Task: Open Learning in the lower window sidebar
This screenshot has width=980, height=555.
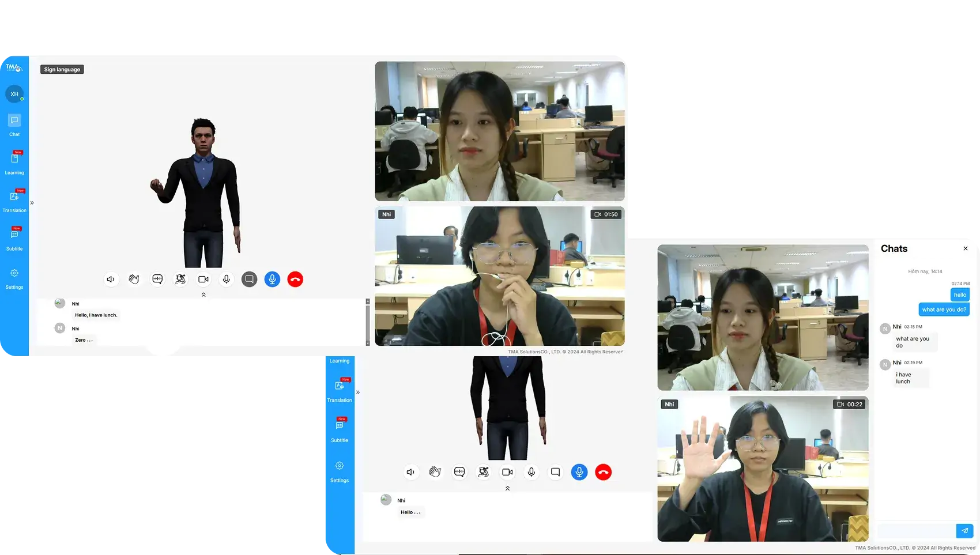Action: pyautogui.click(x=340, y=361)
